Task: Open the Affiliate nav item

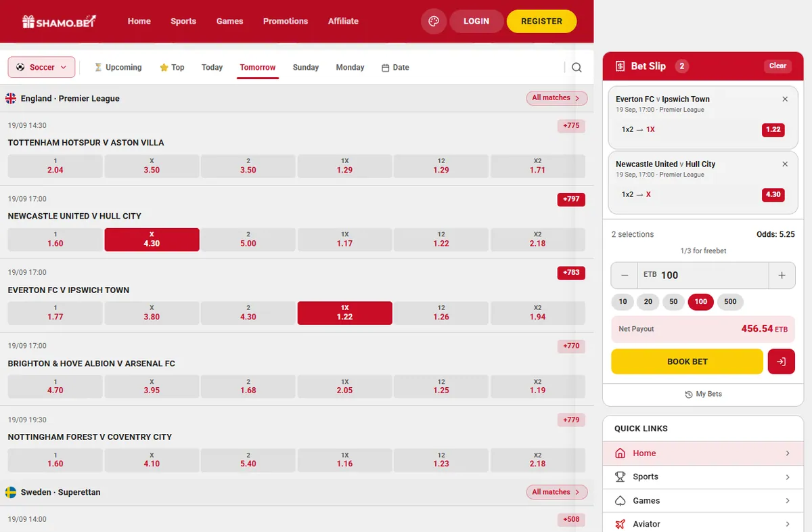Action: click(343, 21)
